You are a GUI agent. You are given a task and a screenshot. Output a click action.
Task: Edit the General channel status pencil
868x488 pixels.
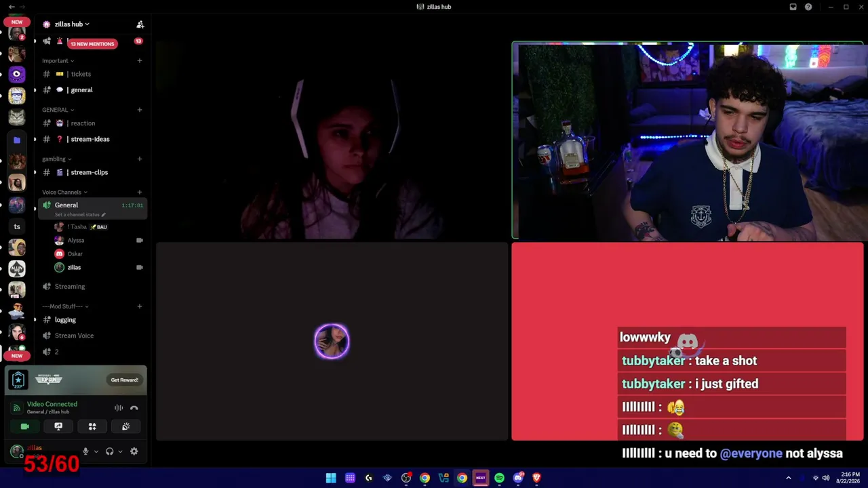point(104,215)
